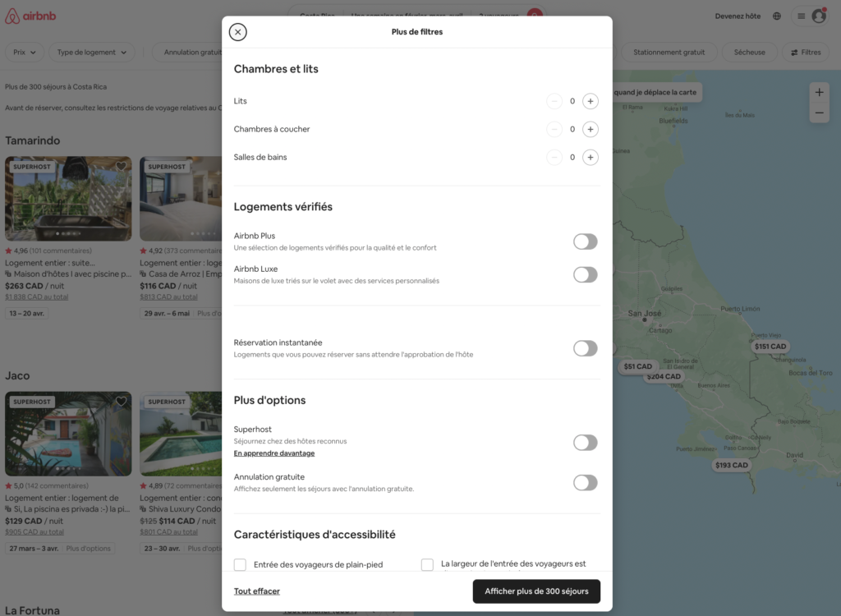Click the Airbnb logo

point(30,15)
